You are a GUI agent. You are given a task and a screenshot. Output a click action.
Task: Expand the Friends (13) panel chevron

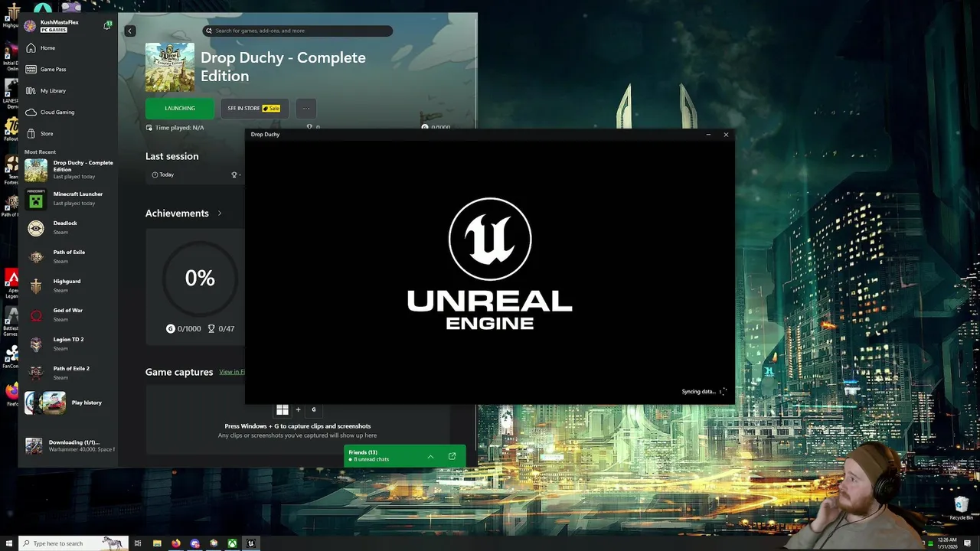tap(430, 456)
